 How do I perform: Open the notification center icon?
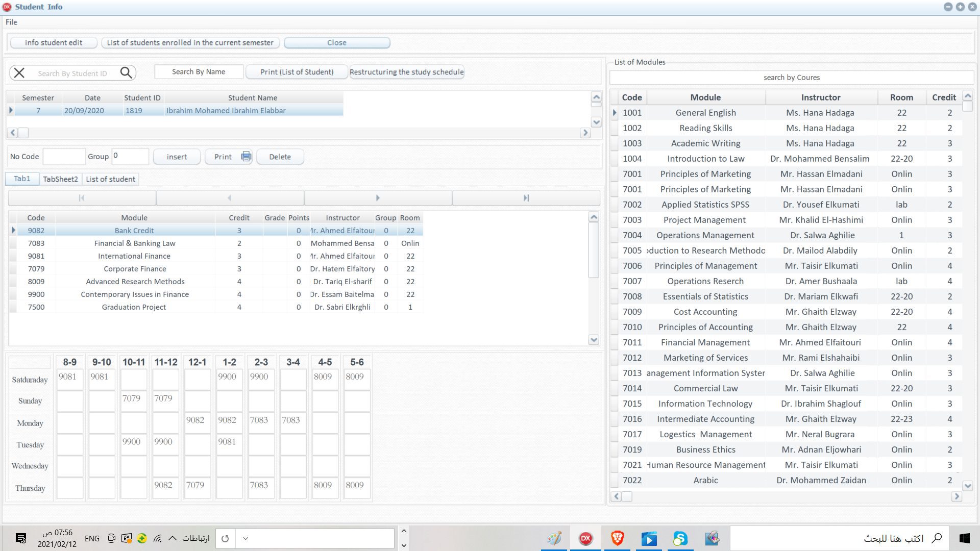click(x=21, y=538)
